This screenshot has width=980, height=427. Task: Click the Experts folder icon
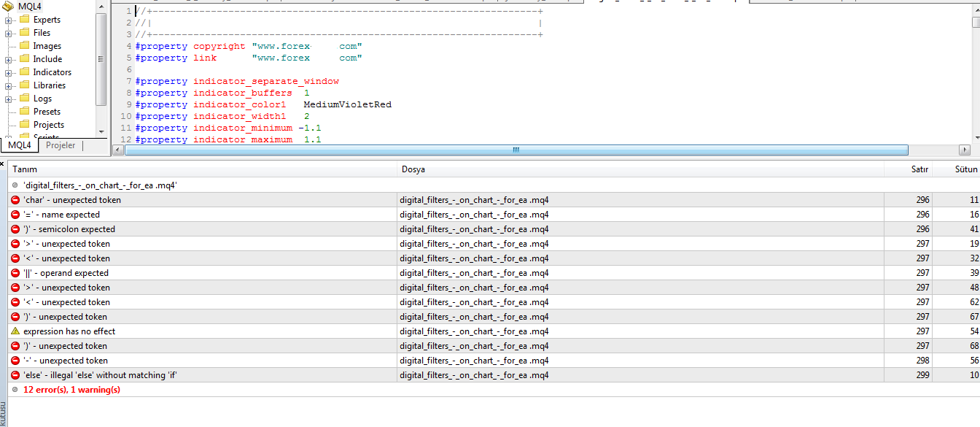[x=24, y=20]
